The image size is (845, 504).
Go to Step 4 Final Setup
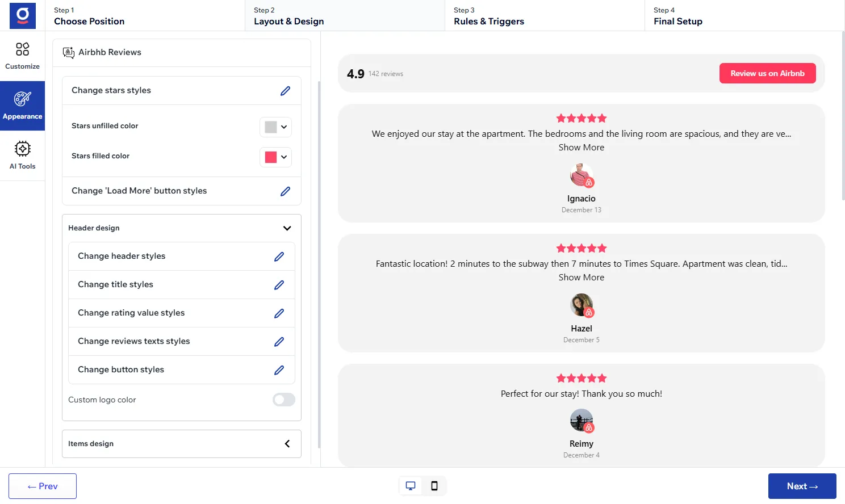744,16
